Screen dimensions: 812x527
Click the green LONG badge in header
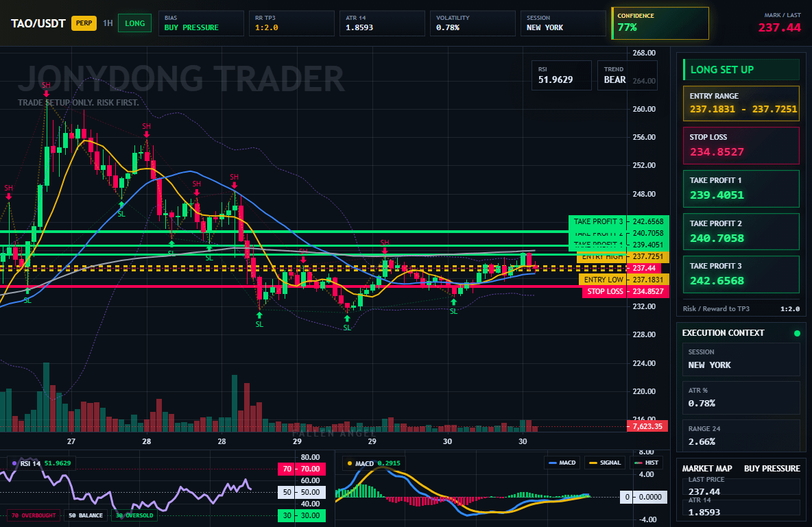click(x=134, y=23)
